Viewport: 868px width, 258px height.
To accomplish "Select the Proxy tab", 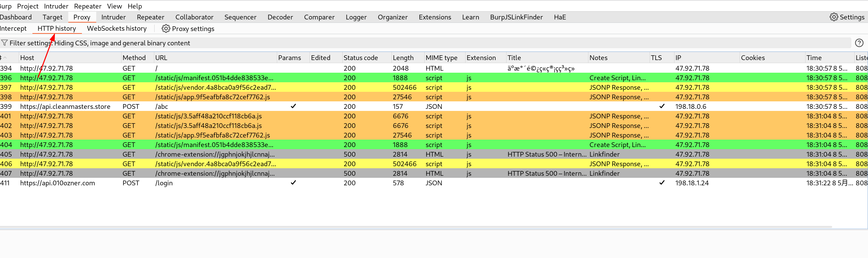I will point(82,17).
